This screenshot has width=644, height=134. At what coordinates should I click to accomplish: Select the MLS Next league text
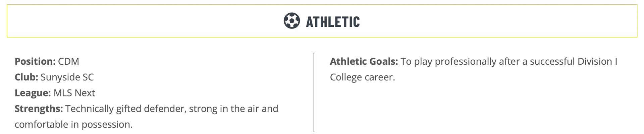click(74, 93)
